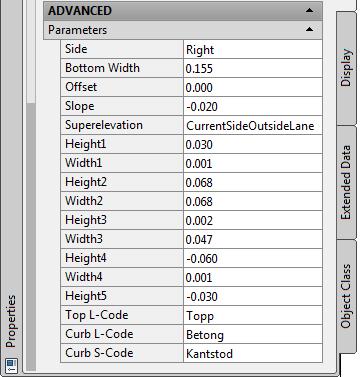The width and height of the screenshot is (361, 377).
Task: Edit the Width2 value 0.068
Action: 253,201
